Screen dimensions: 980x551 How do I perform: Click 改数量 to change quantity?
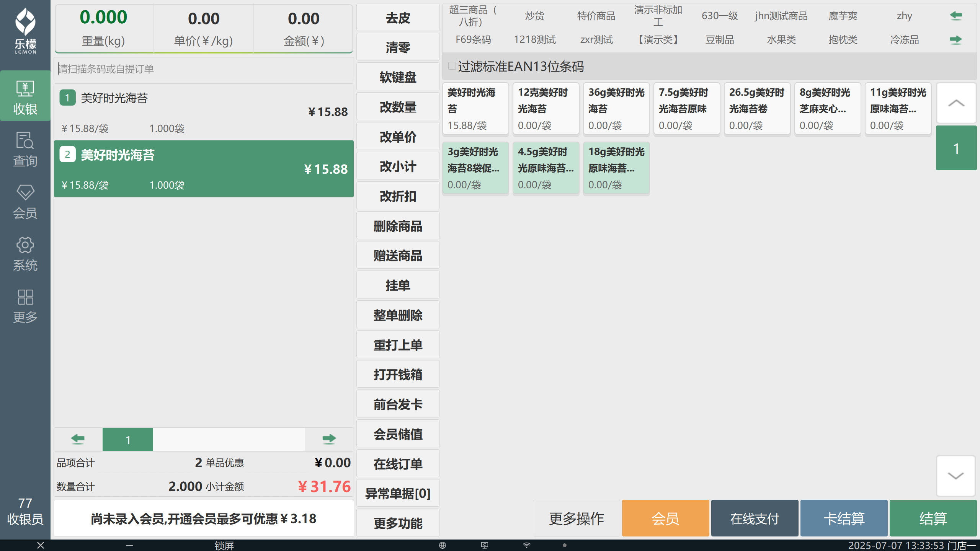[x=398, y=107]
